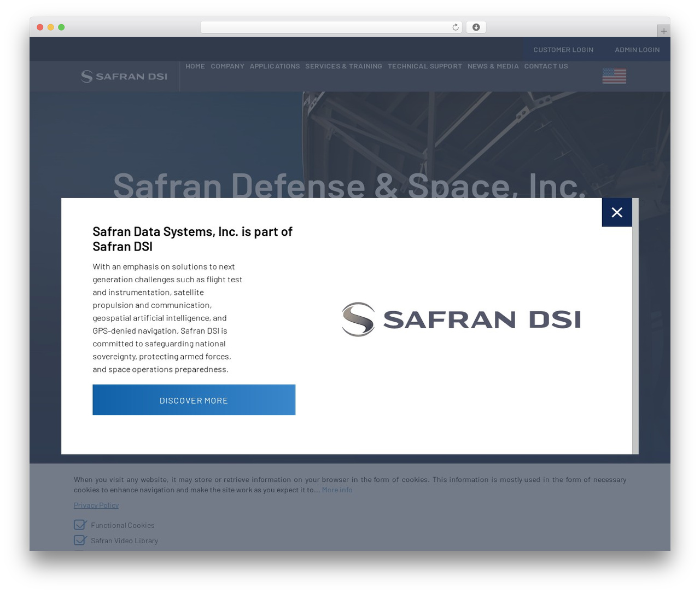Open the Company menu item

(227, 66)
